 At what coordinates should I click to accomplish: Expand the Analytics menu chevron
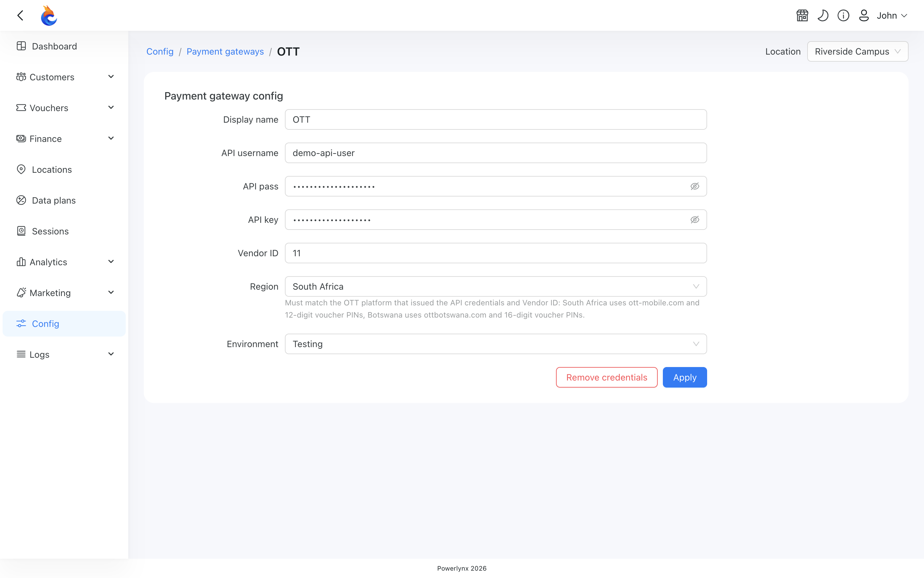coord(111,262)
